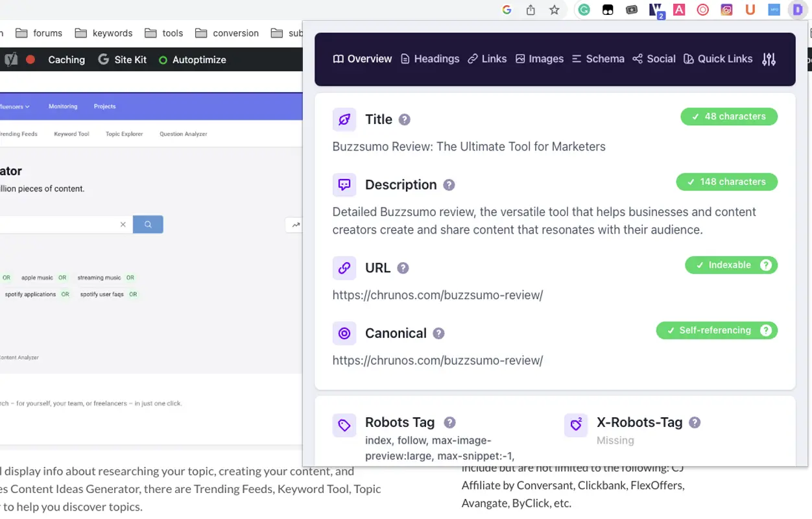Image resolution: width=812 pixels, height=519 pixels.
Task: Expand the conversion bookmarks folder
Action: [x=227, y=33]
